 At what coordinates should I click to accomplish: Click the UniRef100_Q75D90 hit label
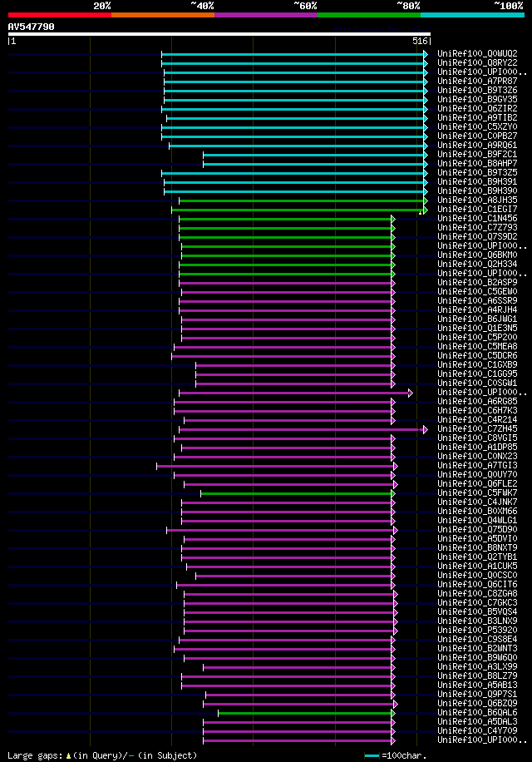pyautogui.click(x=477, y=529)
